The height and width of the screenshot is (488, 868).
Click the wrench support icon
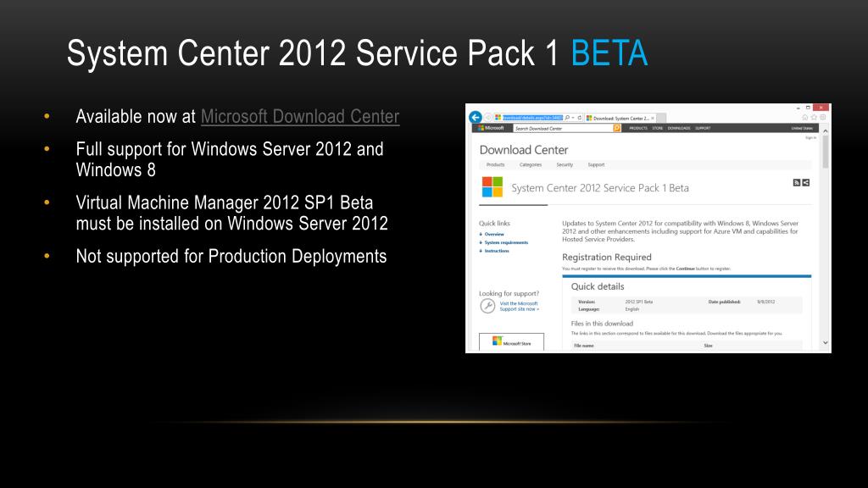487,305
